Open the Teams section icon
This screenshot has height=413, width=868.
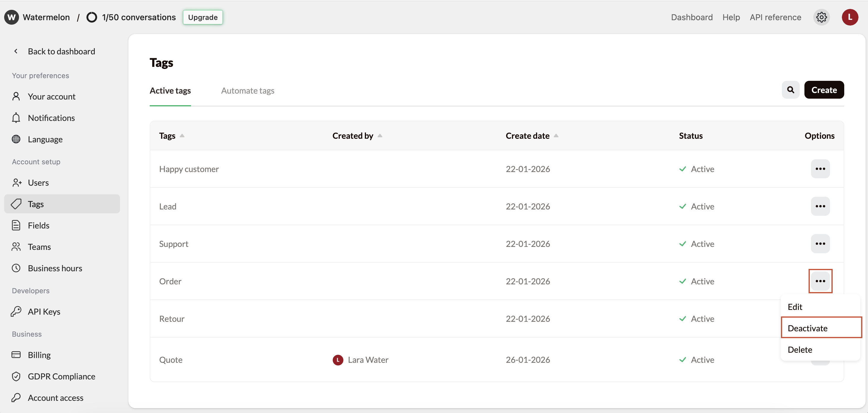16,246
